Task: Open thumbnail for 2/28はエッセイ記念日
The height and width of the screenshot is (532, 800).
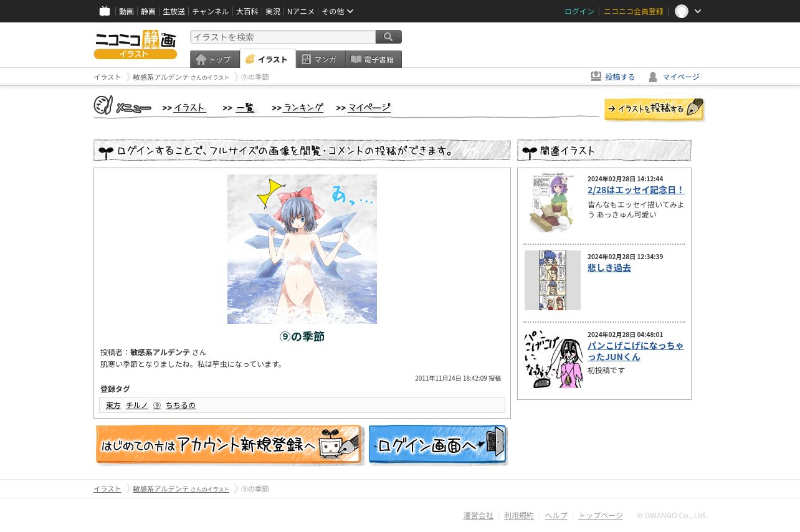Action: (553, 202)
